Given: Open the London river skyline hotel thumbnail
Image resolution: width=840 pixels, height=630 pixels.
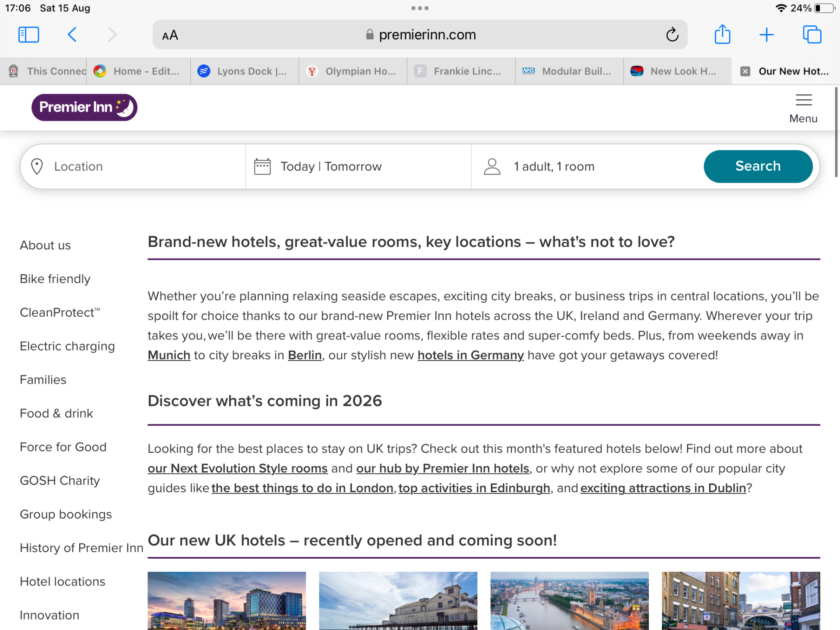Looking at the screenshot, I should (x=569, y=601).
